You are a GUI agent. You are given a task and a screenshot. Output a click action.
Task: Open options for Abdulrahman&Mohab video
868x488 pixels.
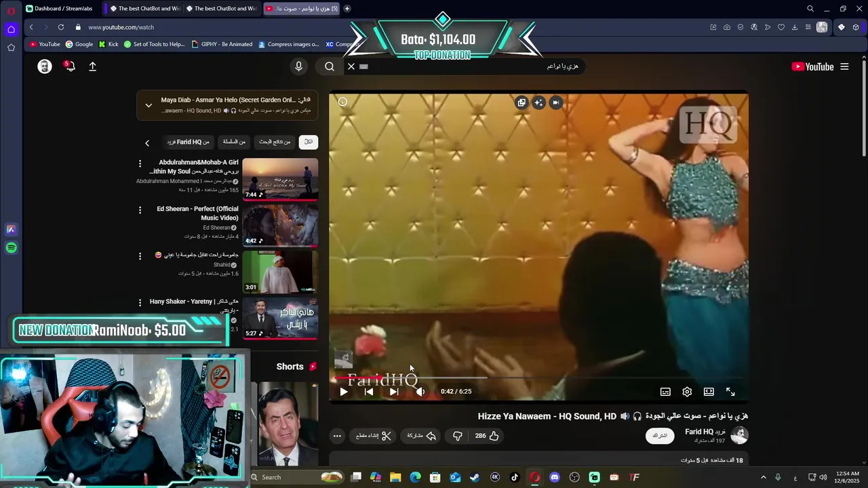pos(140,164)
